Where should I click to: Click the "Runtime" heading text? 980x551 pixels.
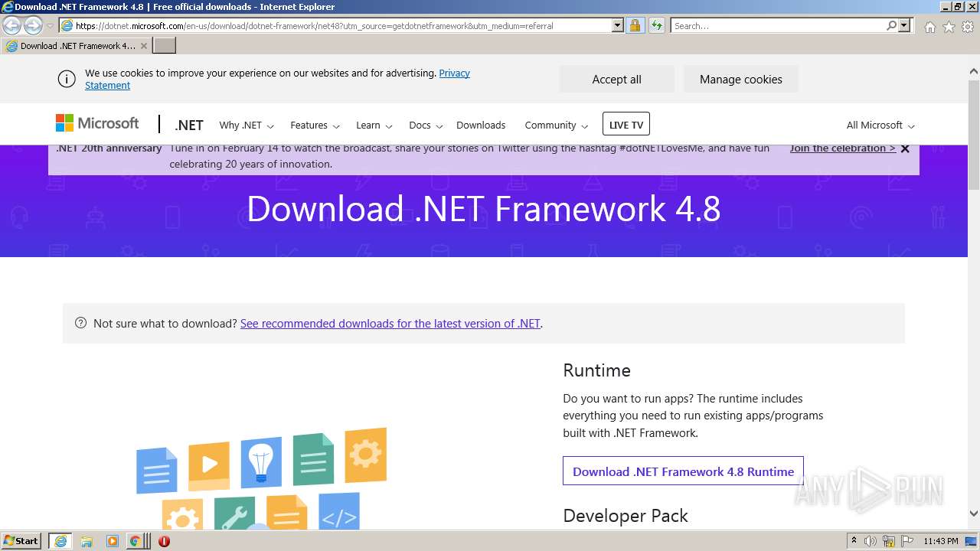pyautogui.click(x=596, y=370)
